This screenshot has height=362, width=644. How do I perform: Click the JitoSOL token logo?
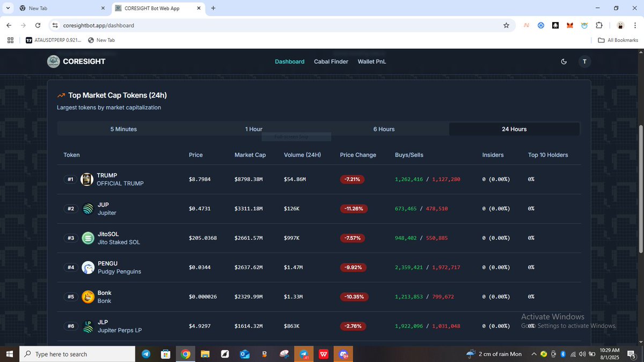click(88, 238)
